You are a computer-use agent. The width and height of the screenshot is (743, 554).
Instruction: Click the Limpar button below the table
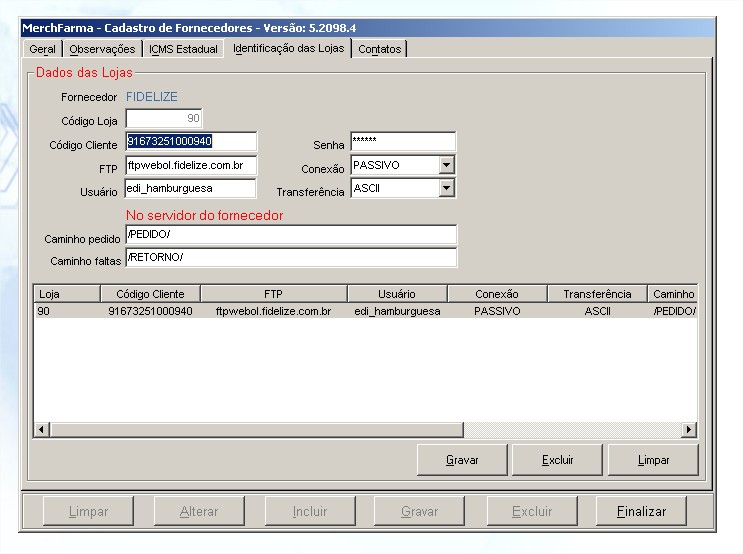(x=653, y=460)
